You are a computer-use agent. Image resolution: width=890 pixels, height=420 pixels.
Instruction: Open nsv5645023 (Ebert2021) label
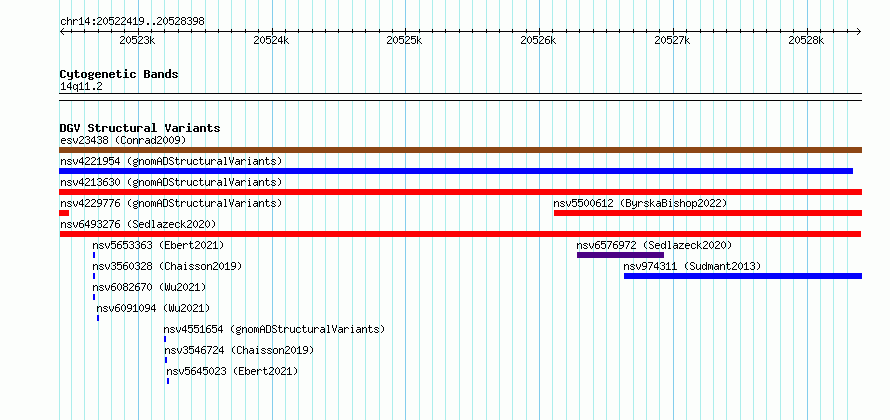point(232,371)
